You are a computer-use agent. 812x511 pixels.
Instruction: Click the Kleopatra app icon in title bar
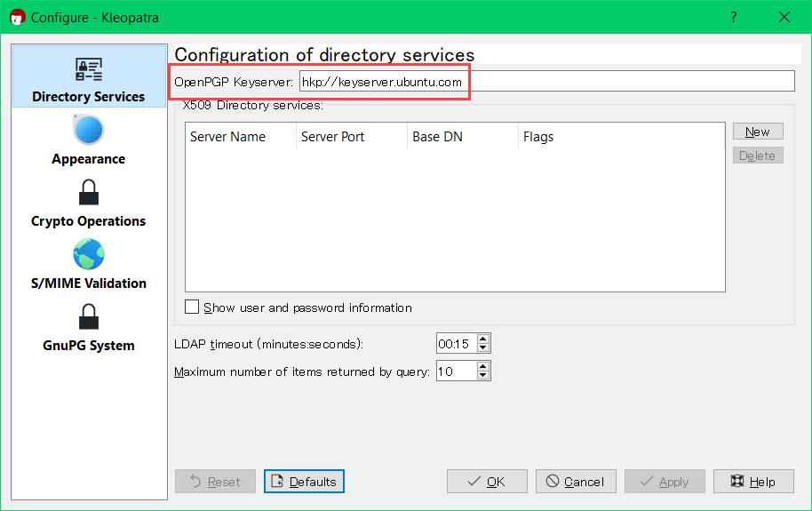tap(17, 17)
